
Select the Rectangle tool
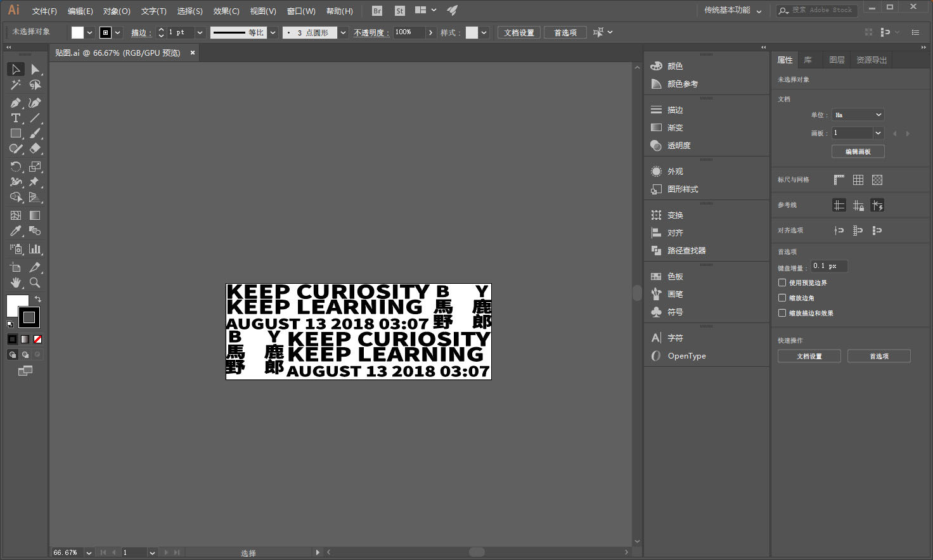[x=16, y=133]
